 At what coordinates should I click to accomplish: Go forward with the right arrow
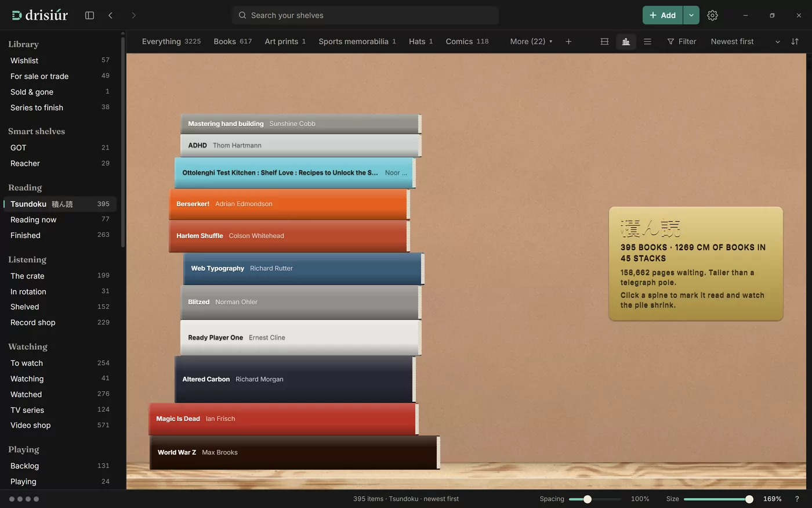coord(133,16)
